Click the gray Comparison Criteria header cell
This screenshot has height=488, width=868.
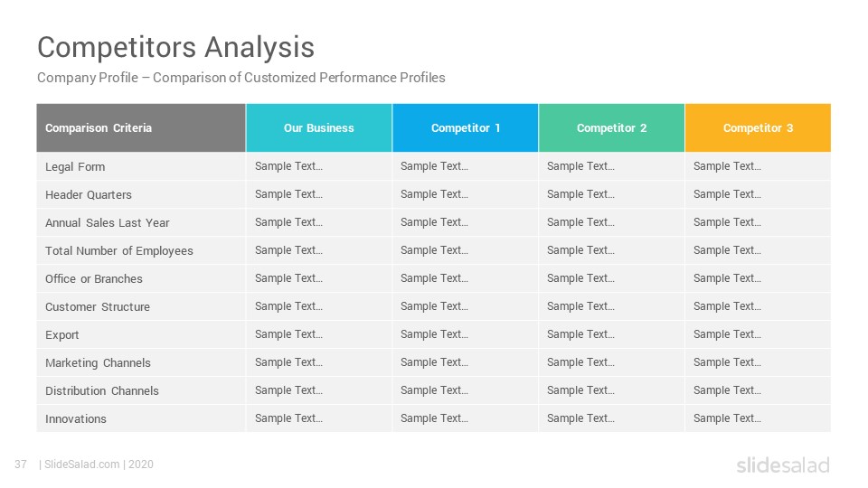tap(141, 127)
